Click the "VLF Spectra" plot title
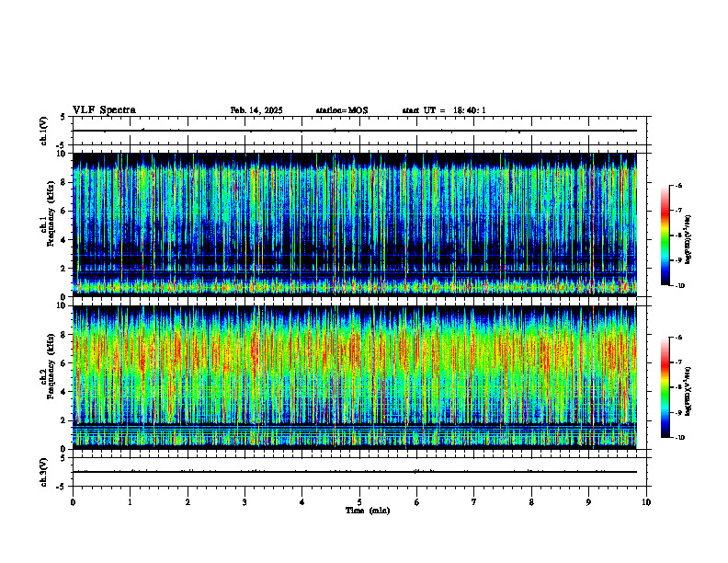The image size is (728, 563). (104, 110)
